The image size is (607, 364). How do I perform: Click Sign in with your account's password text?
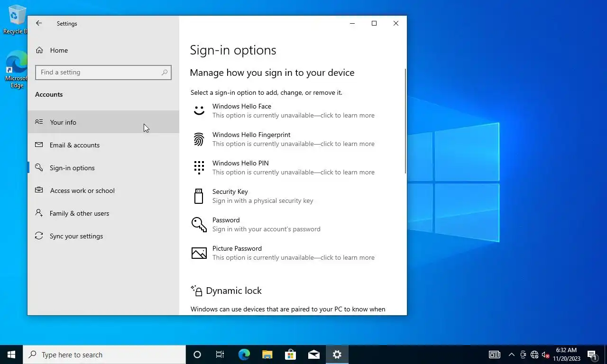267,229
